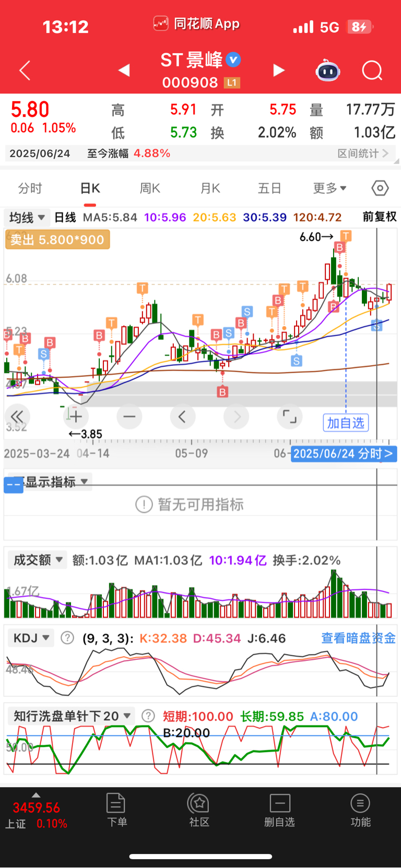Open 2025/06/24 分时 intraday link
The width and height of the screenshot is (401, 868).
pos(344,454)
